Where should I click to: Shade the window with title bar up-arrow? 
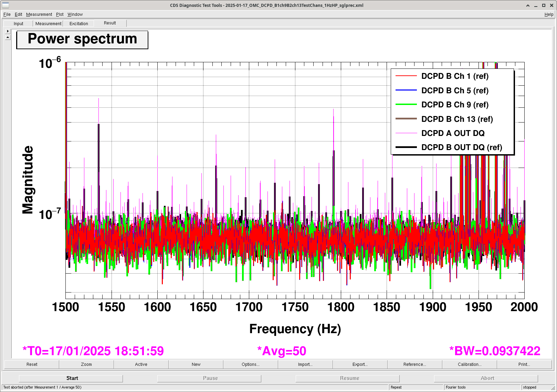coord(528,6)
